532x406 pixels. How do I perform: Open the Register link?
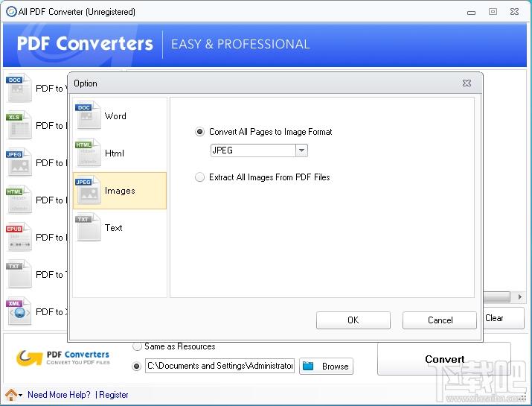pyautogui.click(x=114, y=395)
